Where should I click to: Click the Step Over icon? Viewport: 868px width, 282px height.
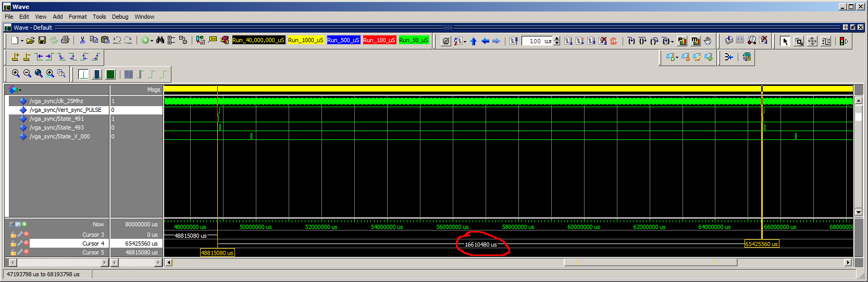point(642,41)
